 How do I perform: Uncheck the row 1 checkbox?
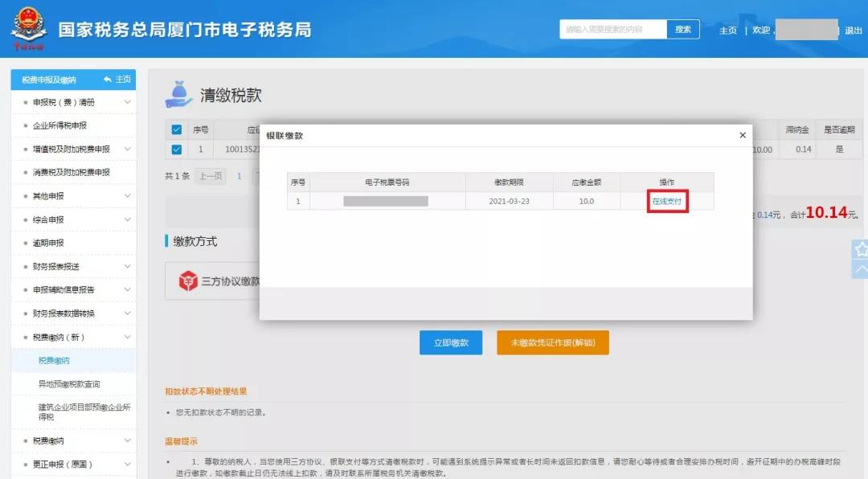[177, 149]
